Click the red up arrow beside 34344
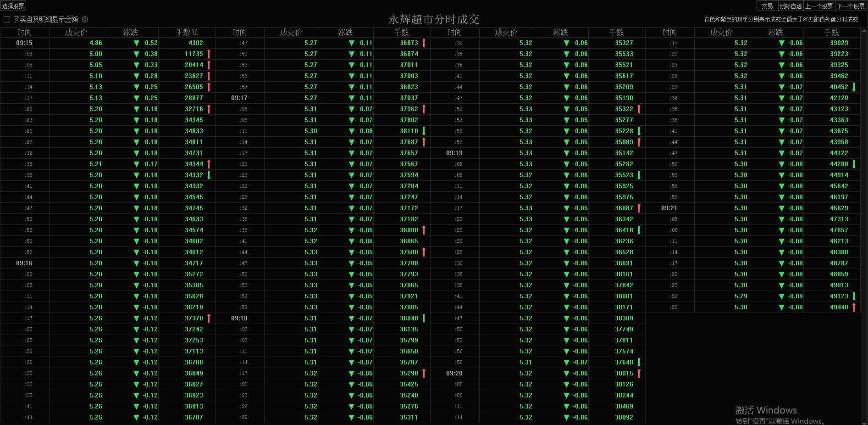The height and width of the screenshot is (425, 868). pyautogui.click(x=209, y=164)
